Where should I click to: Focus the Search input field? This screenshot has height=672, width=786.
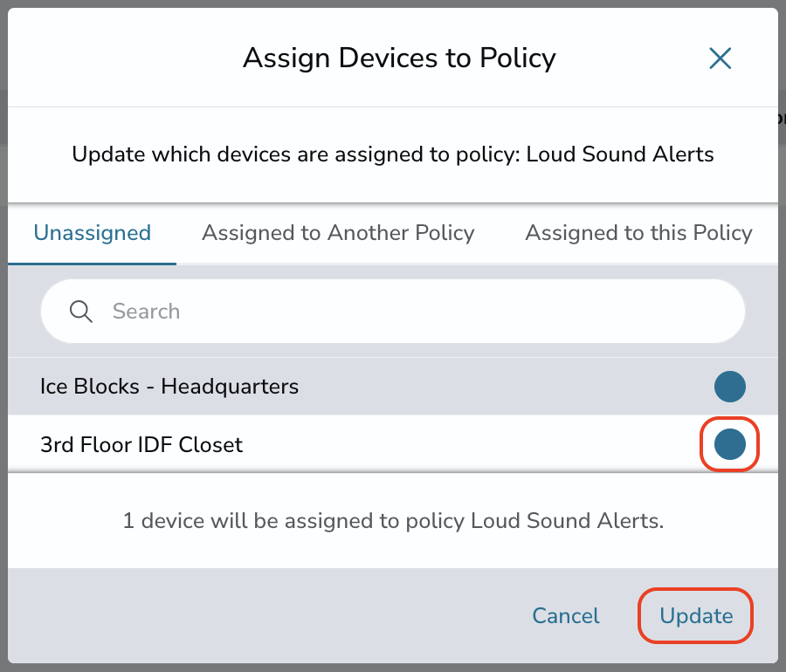coord(393,312)
